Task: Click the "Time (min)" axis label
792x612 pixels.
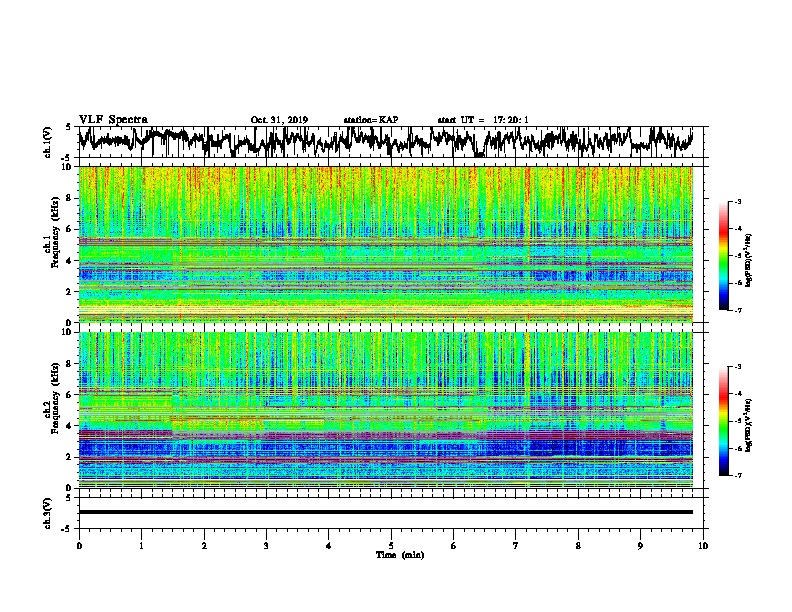Action: [400, 555]
